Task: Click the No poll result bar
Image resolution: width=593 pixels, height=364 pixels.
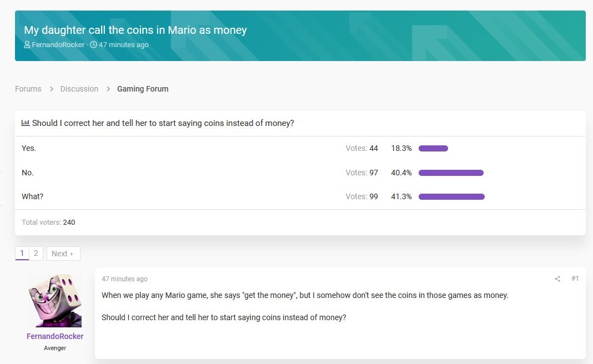Action: [451, 173]
